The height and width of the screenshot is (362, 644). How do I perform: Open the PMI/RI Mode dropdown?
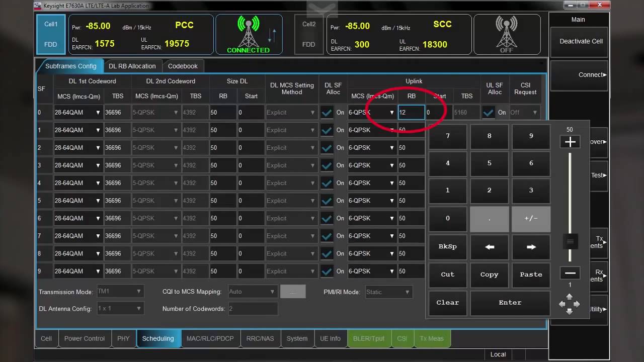[x=388, y=292]
